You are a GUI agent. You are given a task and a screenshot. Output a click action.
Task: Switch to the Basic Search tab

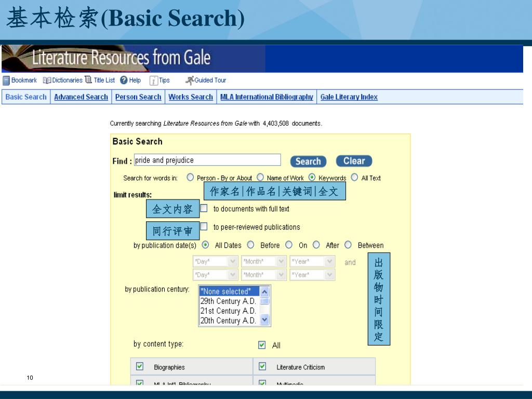[x=26, y=97]
